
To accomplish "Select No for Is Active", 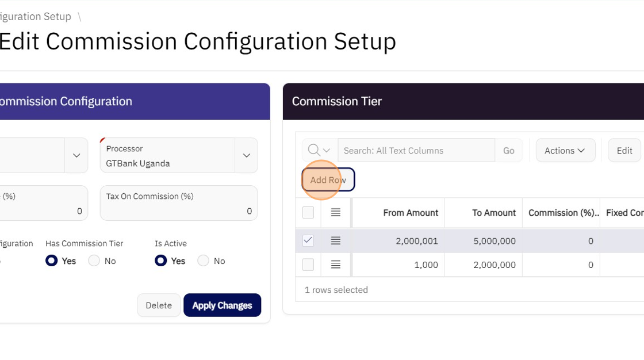I will pos(204,261).
